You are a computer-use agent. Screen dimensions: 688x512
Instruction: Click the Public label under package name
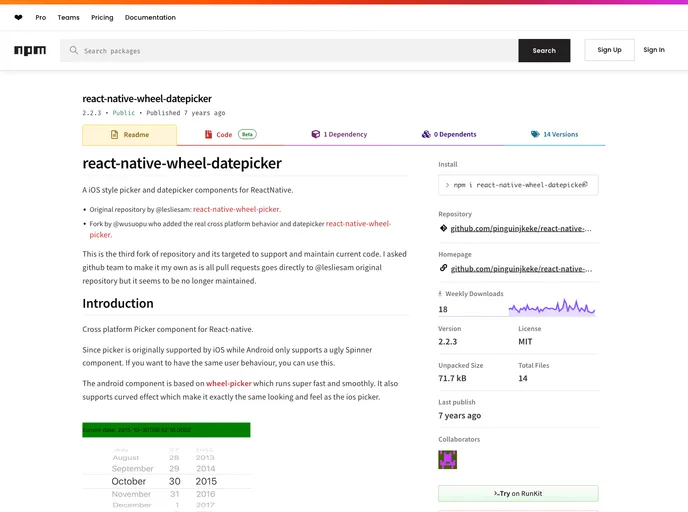pyautogui.click(x=124, y=113)
